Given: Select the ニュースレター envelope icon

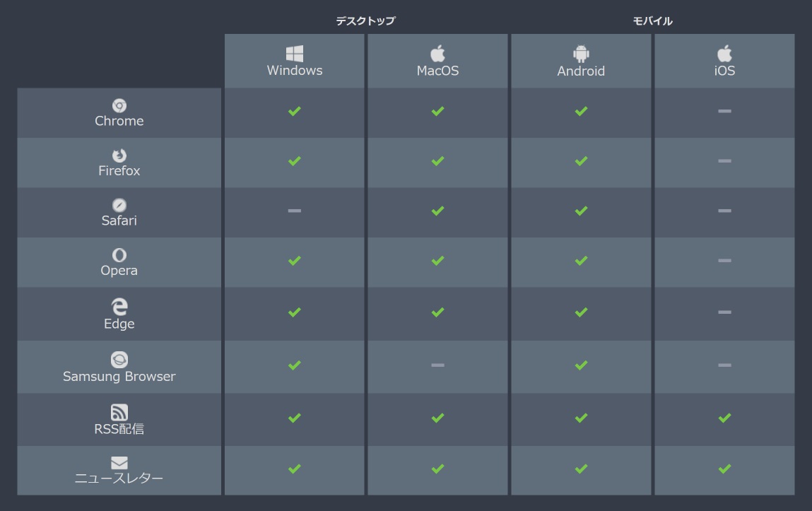Looking at the screenshot, I should tap(119, 463).
